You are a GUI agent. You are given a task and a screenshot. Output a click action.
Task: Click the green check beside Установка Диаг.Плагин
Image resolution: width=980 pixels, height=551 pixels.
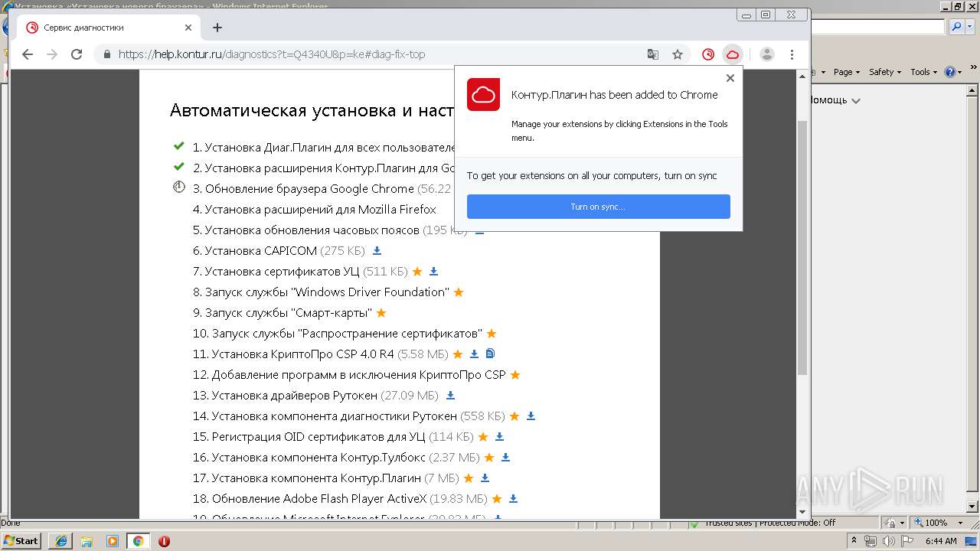179,145
